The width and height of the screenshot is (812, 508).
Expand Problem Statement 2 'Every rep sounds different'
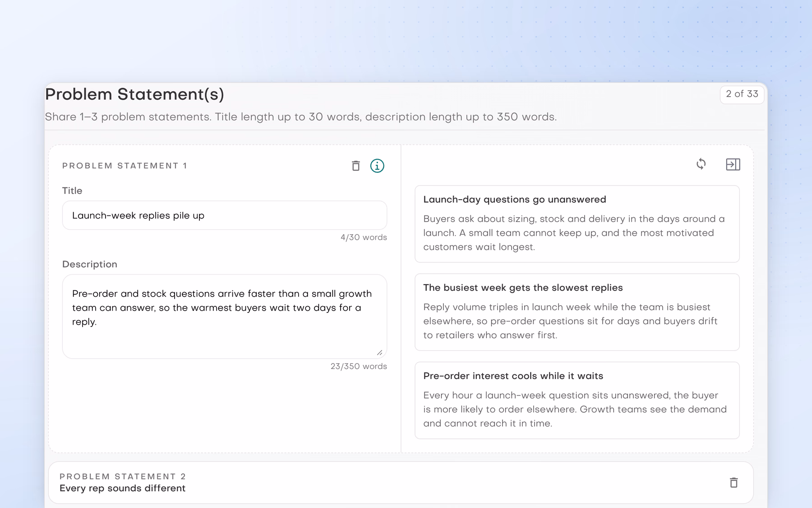401,483
